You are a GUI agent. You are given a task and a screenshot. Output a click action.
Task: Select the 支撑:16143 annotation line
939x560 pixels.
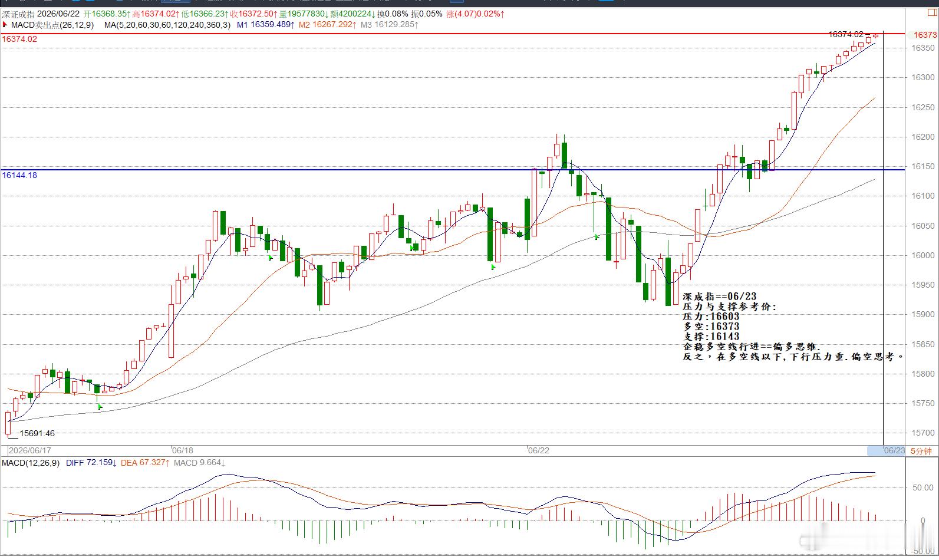tap(711, 337)
